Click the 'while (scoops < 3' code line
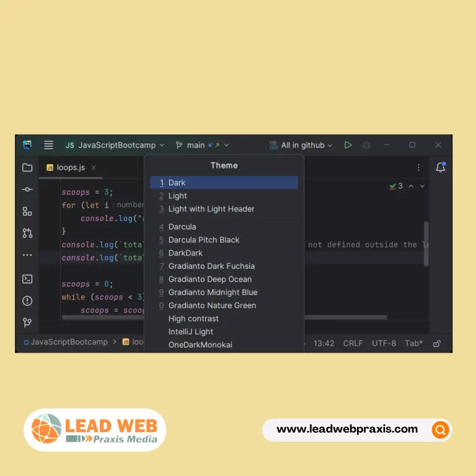This screenshot has width=476, height=476. coord(104,297)
